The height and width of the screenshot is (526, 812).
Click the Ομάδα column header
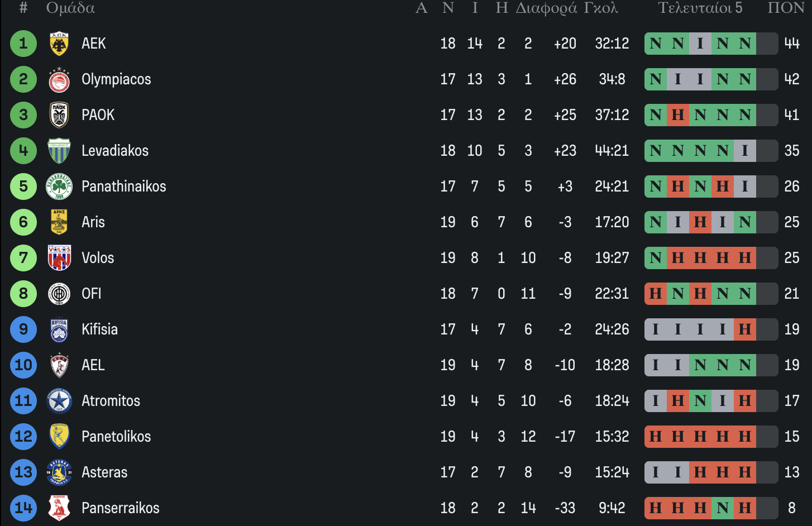(x=70, y=8)
